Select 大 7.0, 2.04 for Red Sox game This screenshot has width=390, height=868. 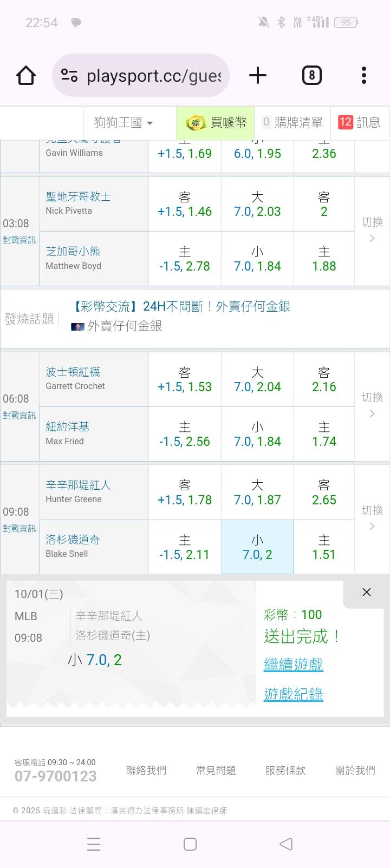click(x=257, y=379)
